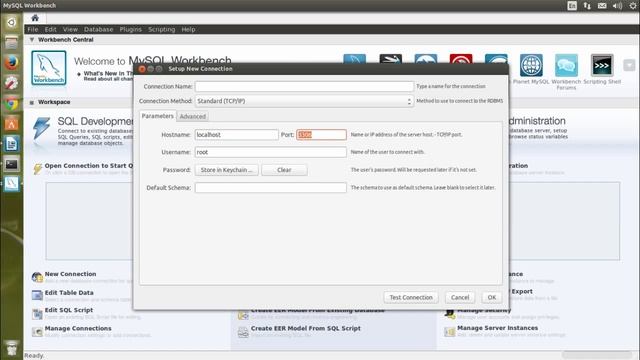Click the Manage Connections icon
This screenshot has height=360, width=640.
point(37,331)
